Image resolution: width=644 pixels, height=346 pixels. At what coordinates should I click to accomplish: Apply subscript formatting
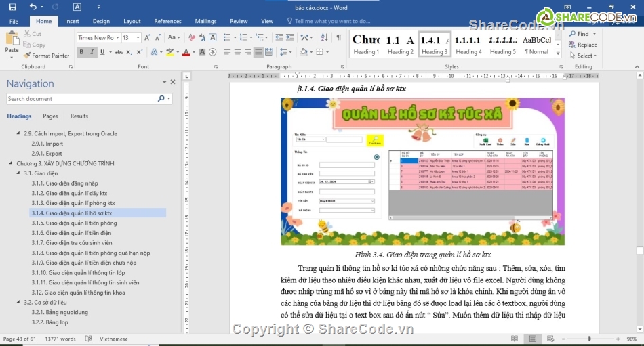click(129, 52)
